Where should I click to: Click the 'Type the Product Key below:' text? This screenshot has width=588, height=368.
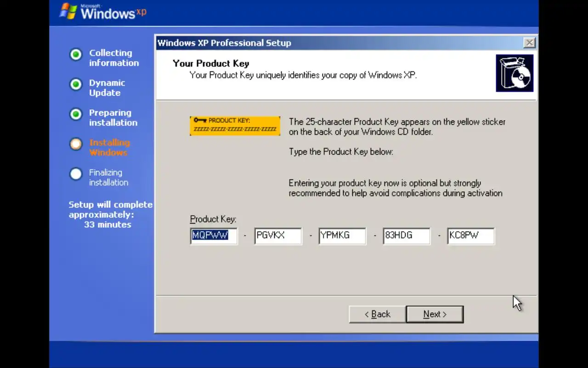tap(341, 151)
